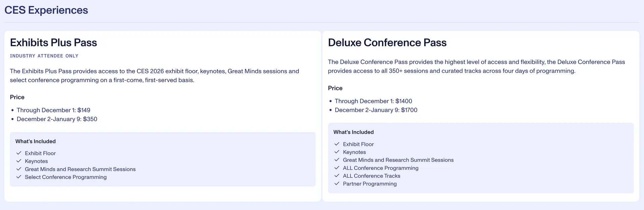Click Exhibit Floor checkmark in Exhibits Plus Pass
This screenshot has width=644, height=210.
(x=19, y=153)
